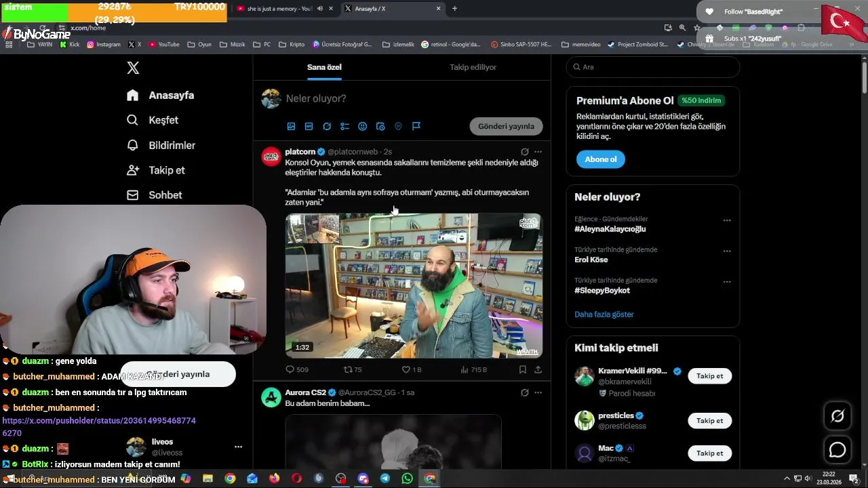
Task: Repost platcorn's post (75 reposts)
Action: 353,369
